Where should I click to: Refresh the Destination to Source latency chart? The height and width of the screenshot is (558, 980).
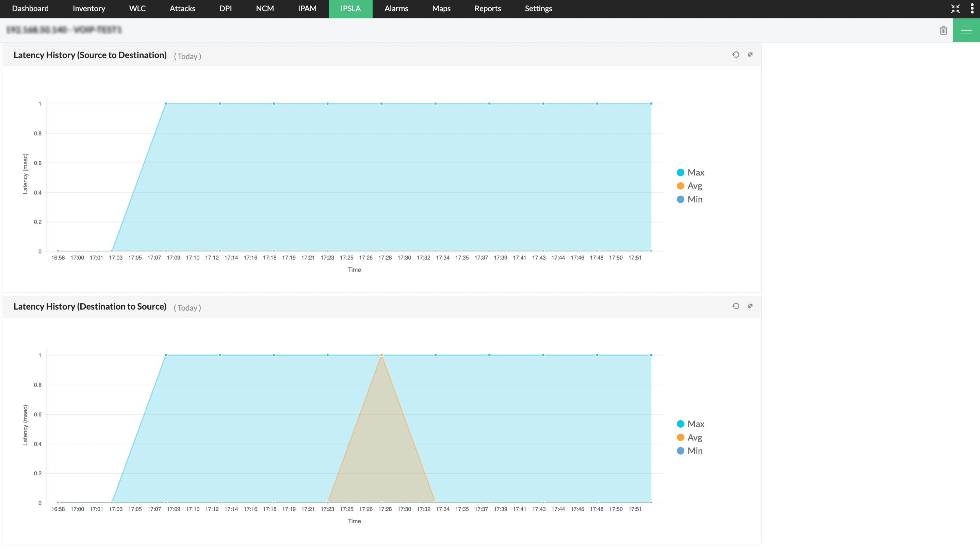tap(735, 306)
